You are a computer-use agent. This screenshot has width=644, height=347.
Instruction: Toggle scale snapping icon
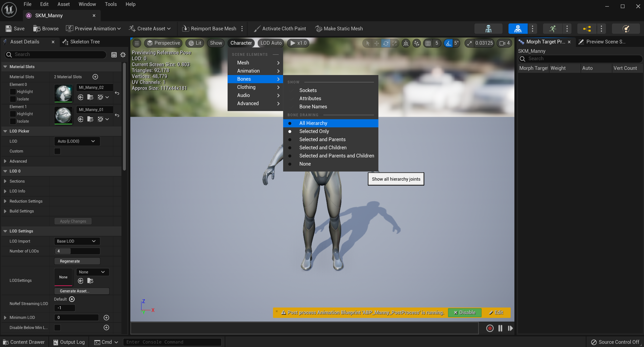[x=469, y=43]
